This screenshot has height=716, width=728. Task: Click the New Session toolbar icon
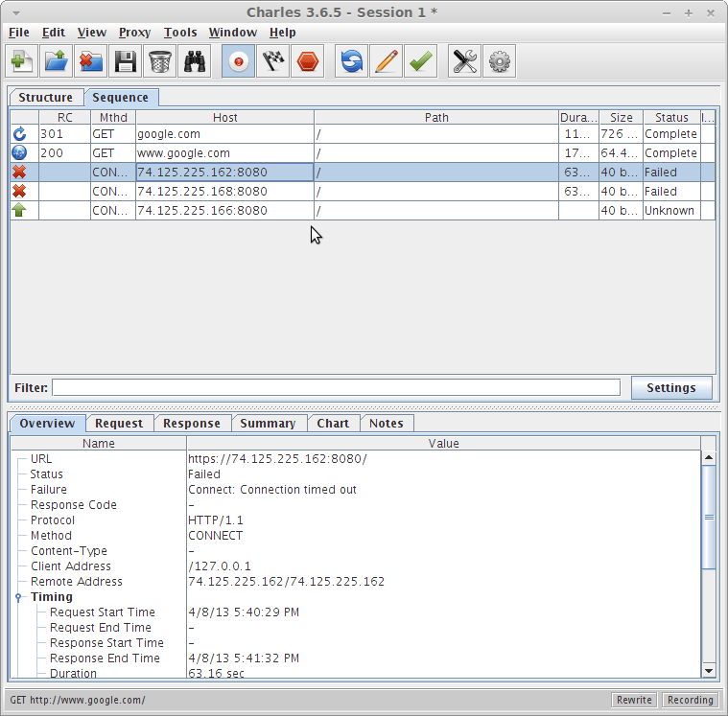[x=21, y=60]
